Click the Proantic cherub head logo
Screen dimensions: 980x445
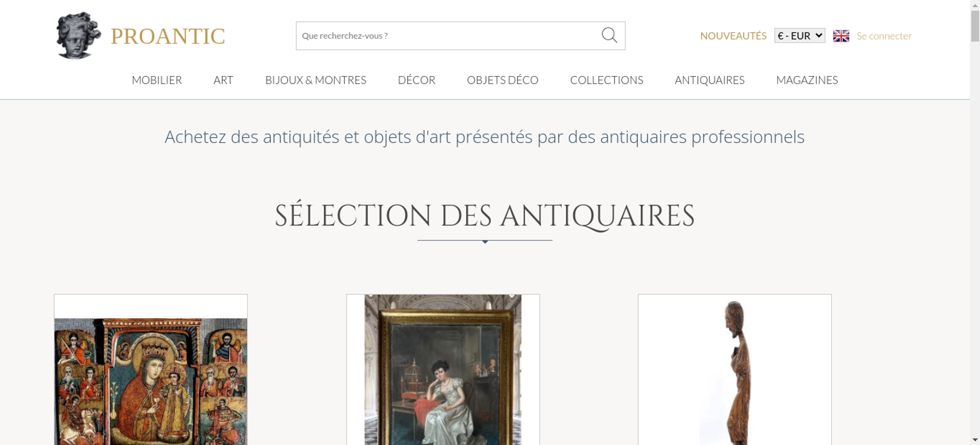tap(78, 35)
